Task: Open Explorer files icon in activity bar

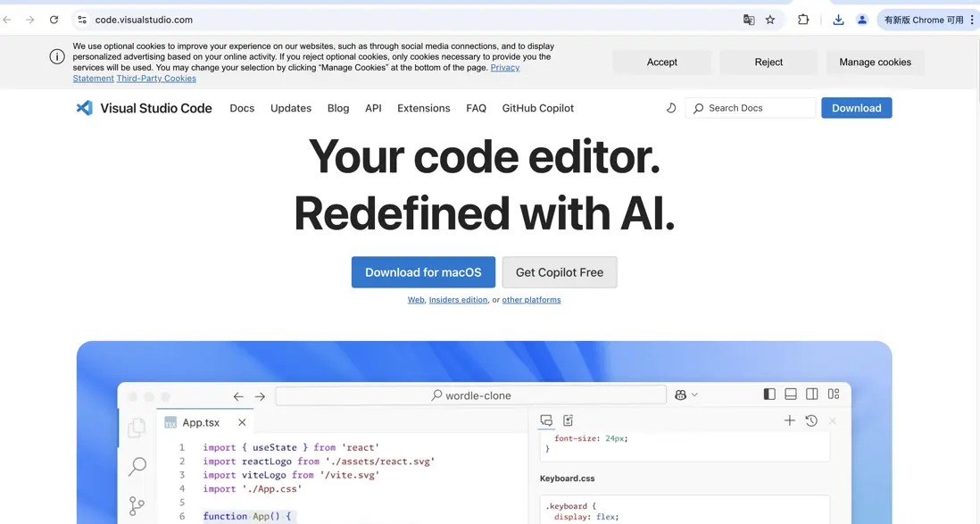Action: 137,428
